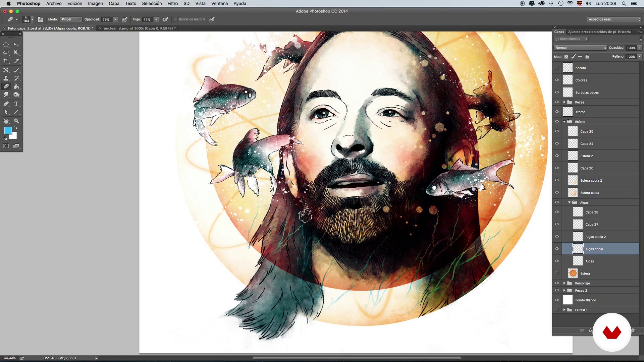The height and width of the screenshot is (362, 644).
Task: Click lock all layer icon
Action: coord(587,57)
